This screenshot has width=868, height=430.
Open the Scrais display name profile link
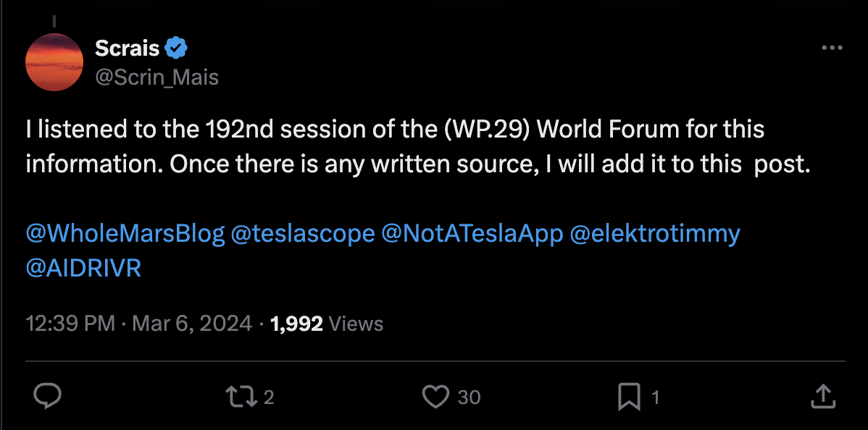tap(127, 49)
